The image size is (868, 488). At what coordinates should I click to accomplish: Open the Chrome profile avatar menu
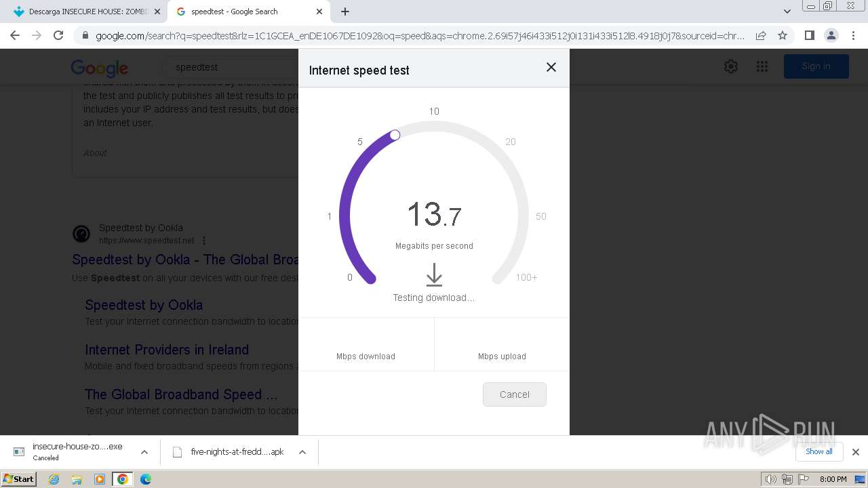click(831, 35)
